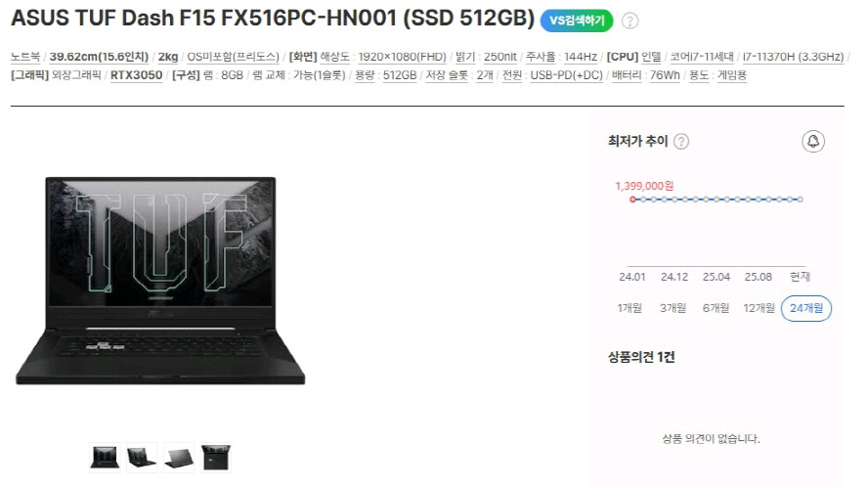Select second angled laptop thumbnail

click(x=142, y=458)
